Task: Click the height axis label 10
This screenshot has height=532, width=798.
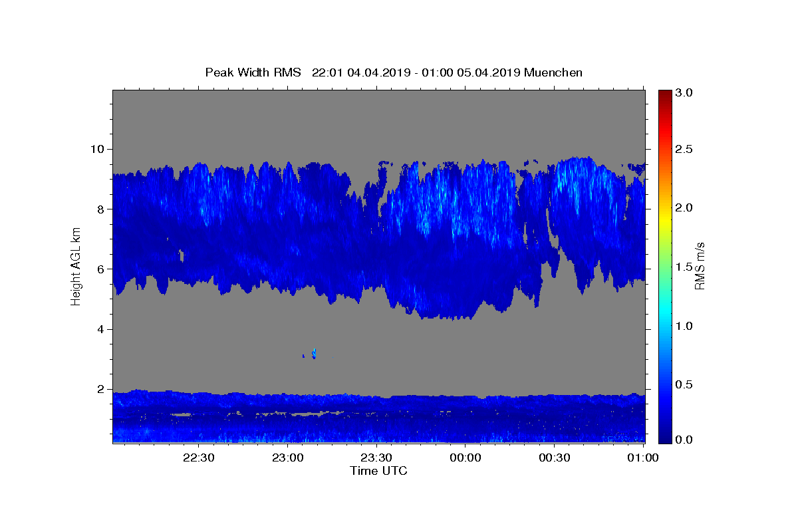Action: (x=98, y=149)
